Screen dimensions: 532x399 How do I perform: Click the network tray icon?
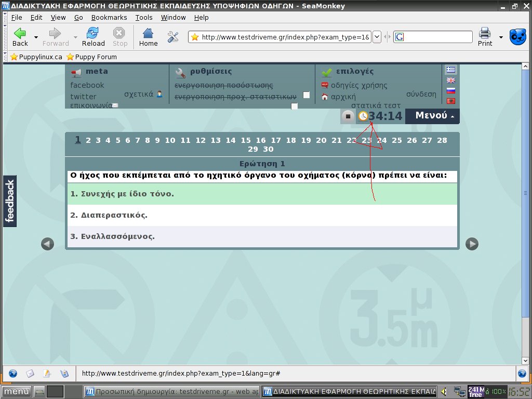tap(459, 392)
